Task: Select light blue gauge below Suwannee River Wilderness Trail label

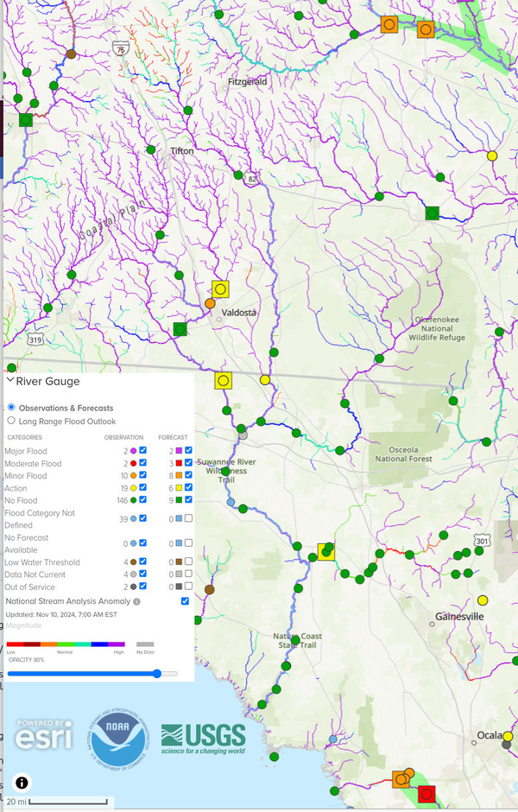Action: [231, 502]
